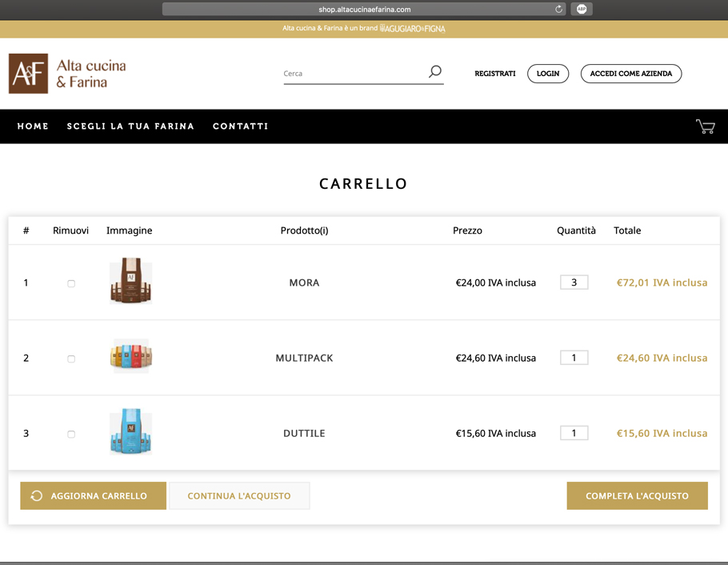Open the MORA product thumbnail

[131, 281]
